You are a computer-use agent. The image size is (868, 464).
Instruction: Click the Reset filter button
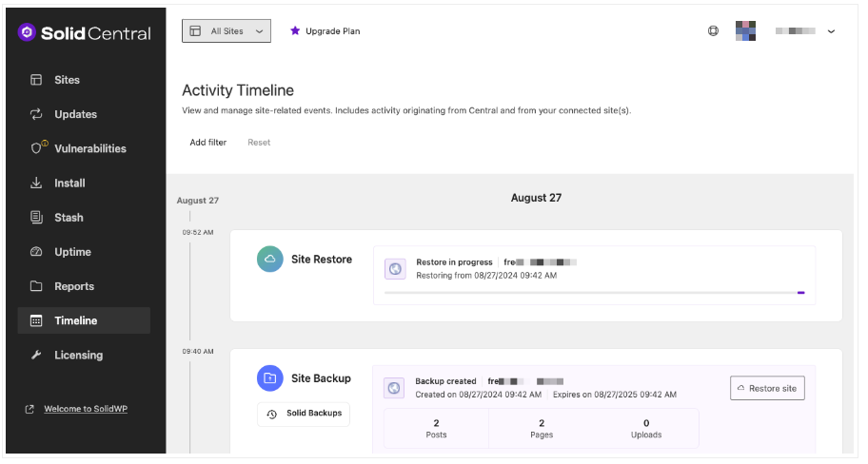259,143
